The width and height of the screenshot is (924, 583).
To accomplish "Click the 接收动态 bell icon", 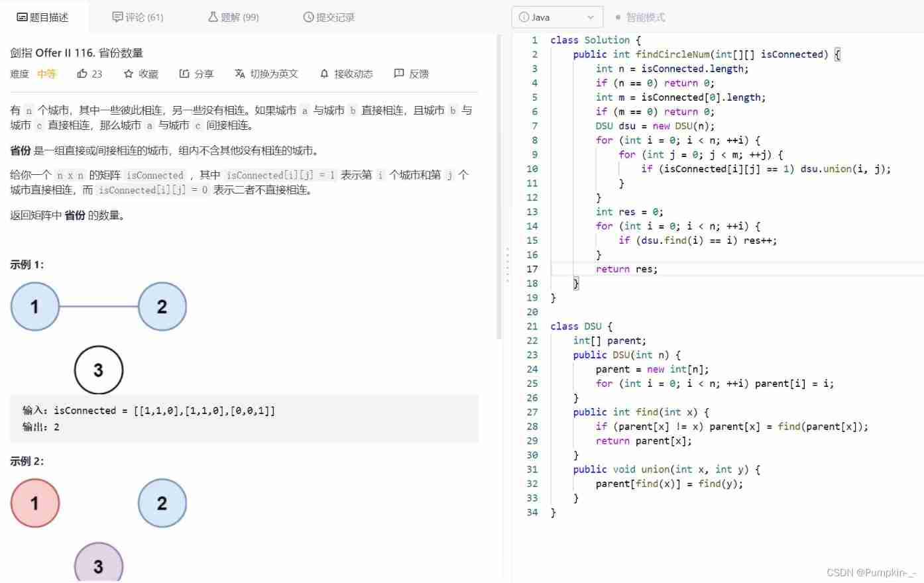I will pyautogui.click(x=324, y=74).
